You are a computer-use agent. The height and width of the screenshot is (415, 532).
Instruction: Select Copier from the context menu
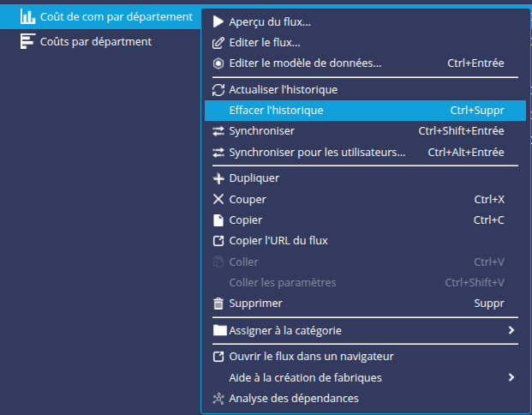point(245,220)
